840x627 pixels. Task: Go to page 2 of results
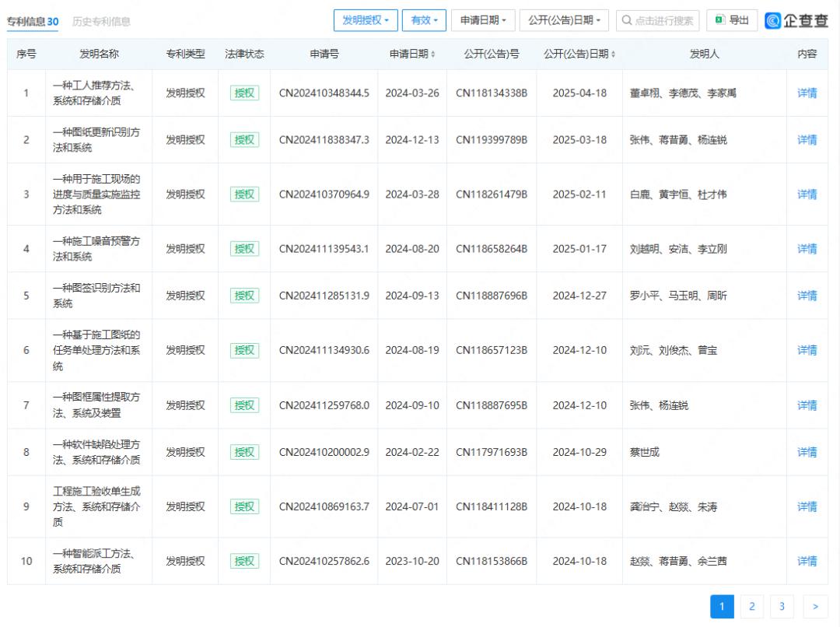(751, 606)
